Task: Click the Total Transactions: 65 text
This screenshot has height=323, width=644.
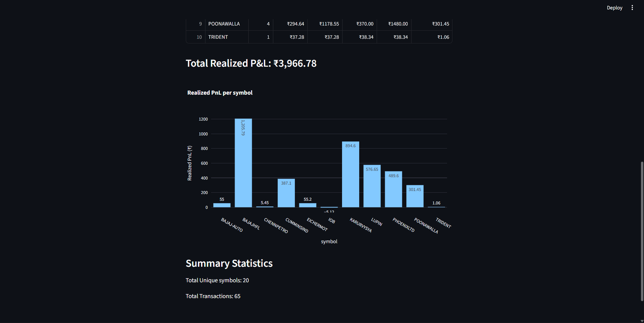Action: tap(213, 296)
